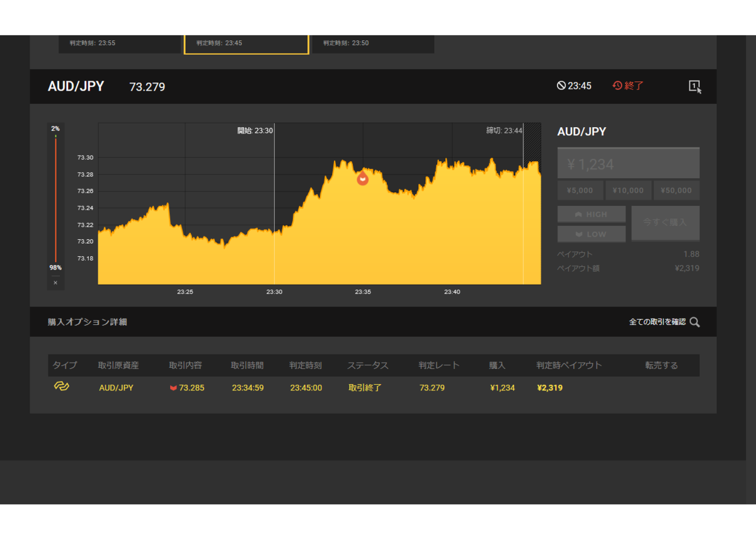The height and width of the screenshot is (539, 756).
Task: Click the 23:45:00 expiry time cell
Action: [306, 388]
